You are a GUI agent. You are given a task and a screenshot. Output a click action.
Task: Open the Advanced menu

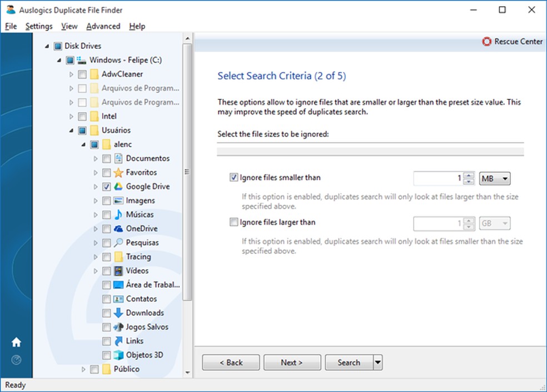click(103, 26)
